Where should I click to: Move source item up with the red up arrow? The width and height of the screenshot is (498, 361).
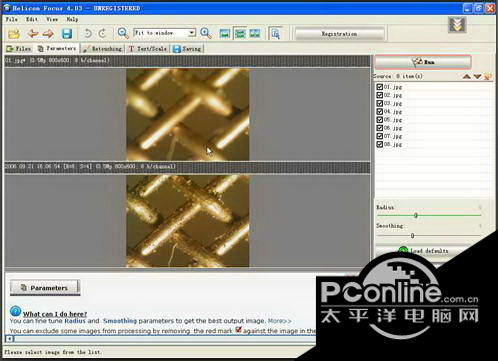[x=467, y=77]
